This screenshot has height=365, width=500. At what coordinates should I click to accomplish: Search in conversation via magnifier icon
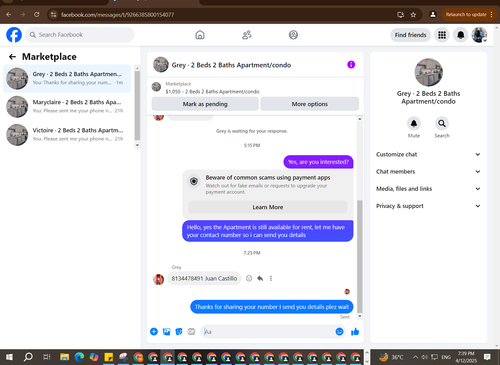click(442, 124)
